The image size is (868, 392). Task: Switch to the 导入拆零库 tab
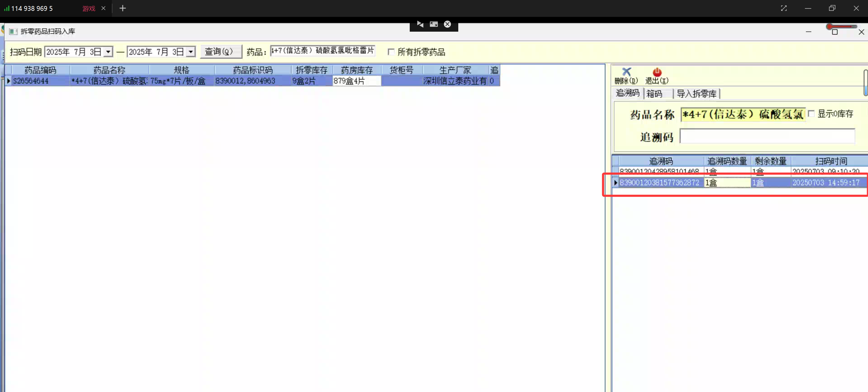(696, 94)
